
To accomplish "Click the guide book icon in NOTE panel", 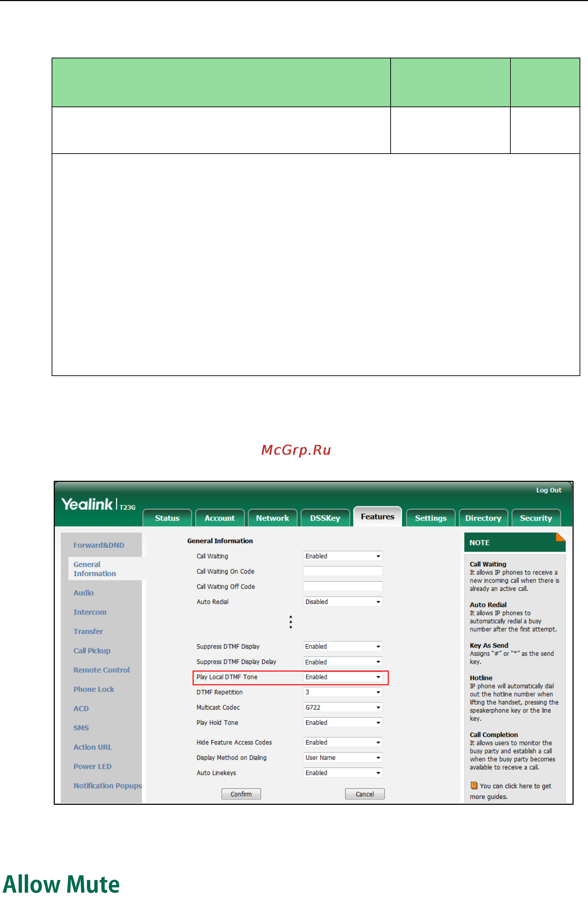I will point(473,785).
